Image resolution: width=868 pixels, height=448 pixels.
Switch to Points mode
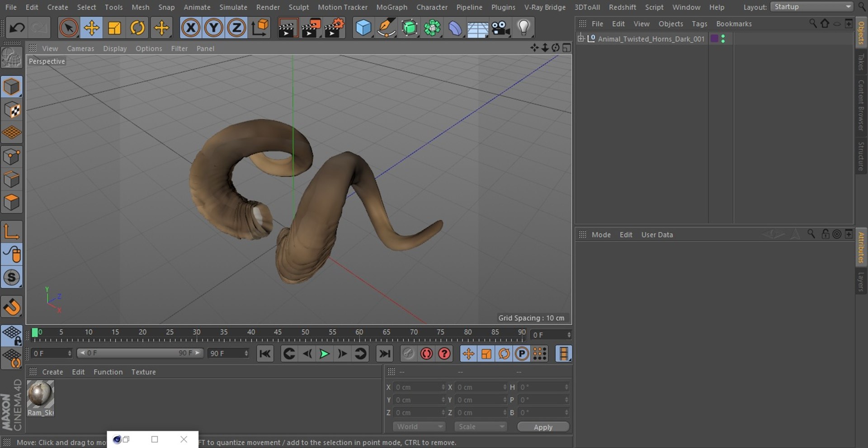coord(11,157)
